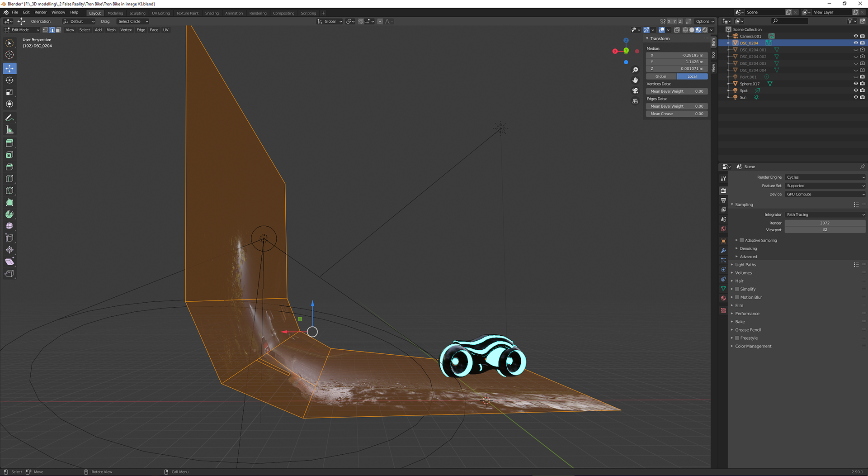868x476 pixels.
Task: Open the Render Engine dropdown showing Cycles
Action: [825, 177]
